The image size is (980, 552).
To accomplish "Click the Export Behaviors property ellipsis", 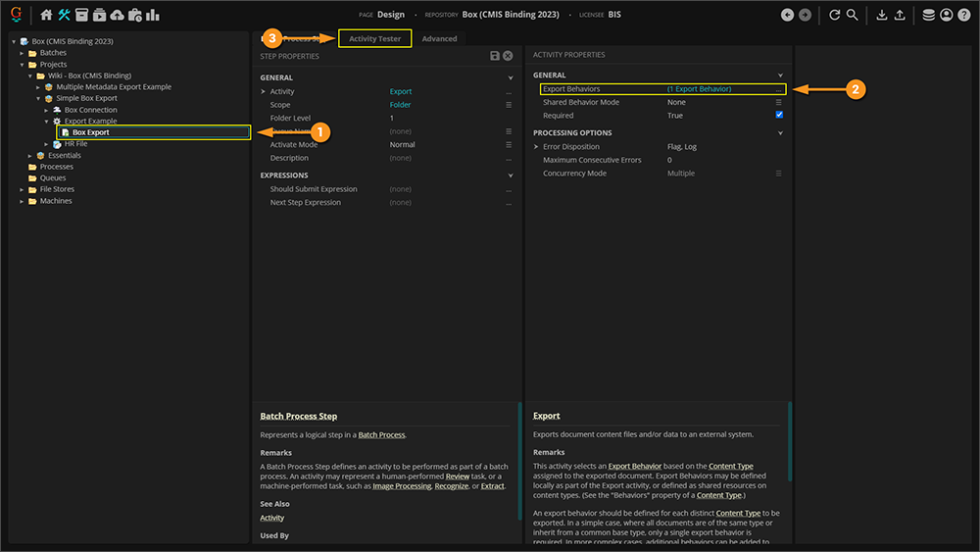I will coord(779,89).
